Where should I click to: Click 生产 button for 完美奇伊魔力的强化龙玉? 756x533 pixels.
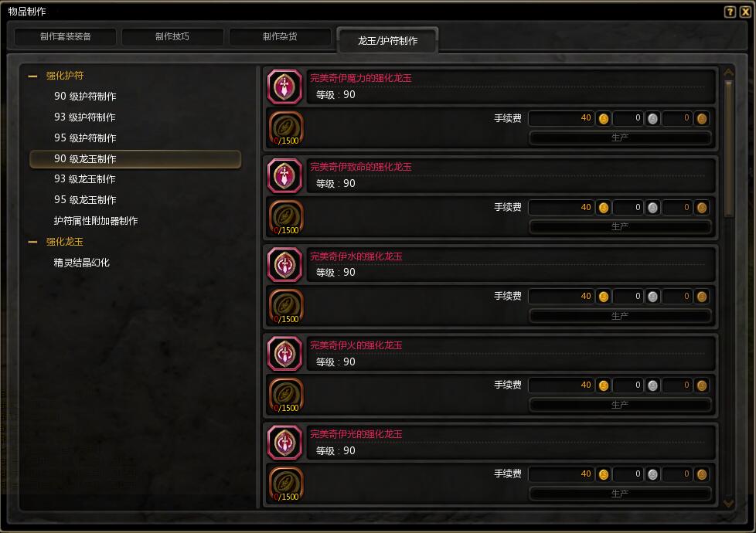pyautogui.click(x=619, y=137)
